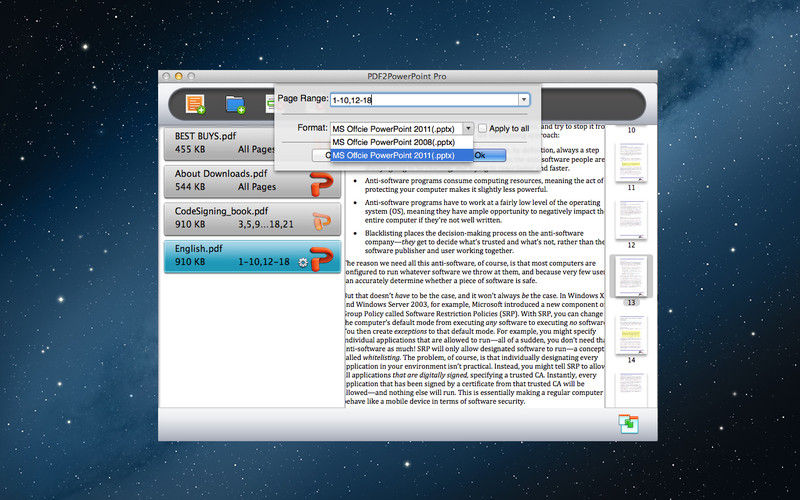This screenshot has width=800, height=500.
Task: Choose MS Offcie PowerPoint 2008(.pptx) option
Action: [x=402, y=142]
